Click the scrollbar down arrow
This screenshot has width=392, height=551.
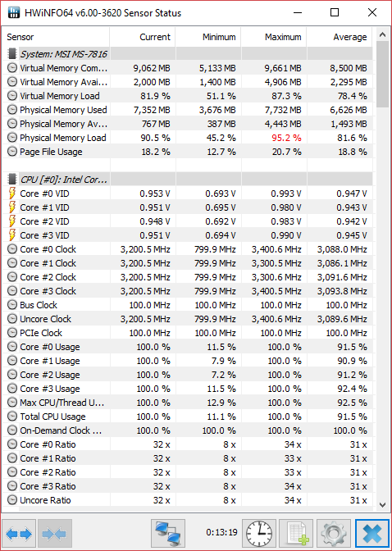[x=382, y=505]
